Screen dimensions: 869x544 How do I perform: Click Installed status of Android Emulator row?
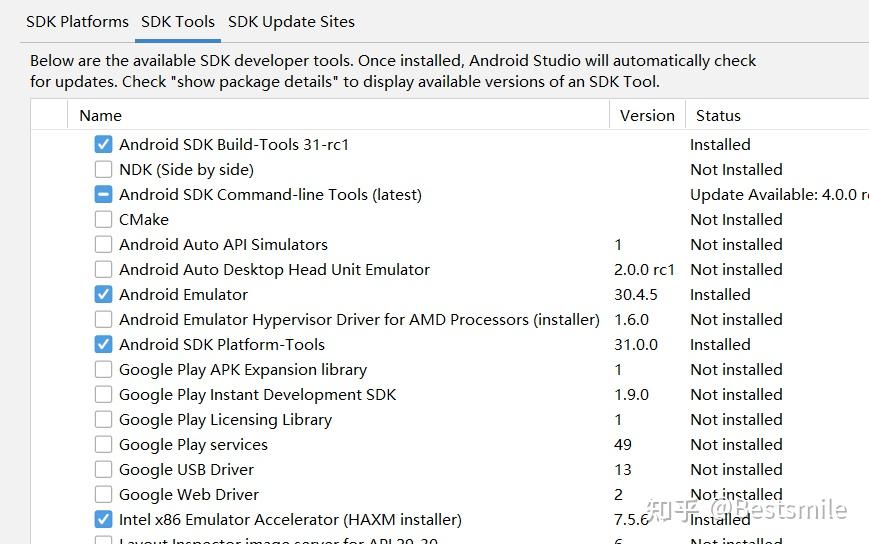click(720, 294)
